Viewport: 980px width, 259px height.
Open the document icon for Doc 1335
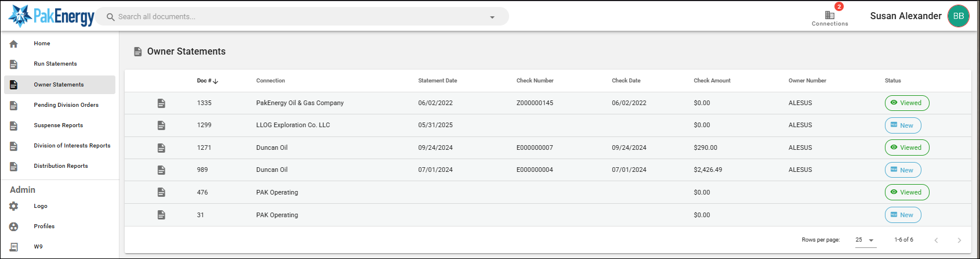pos(161,103)
